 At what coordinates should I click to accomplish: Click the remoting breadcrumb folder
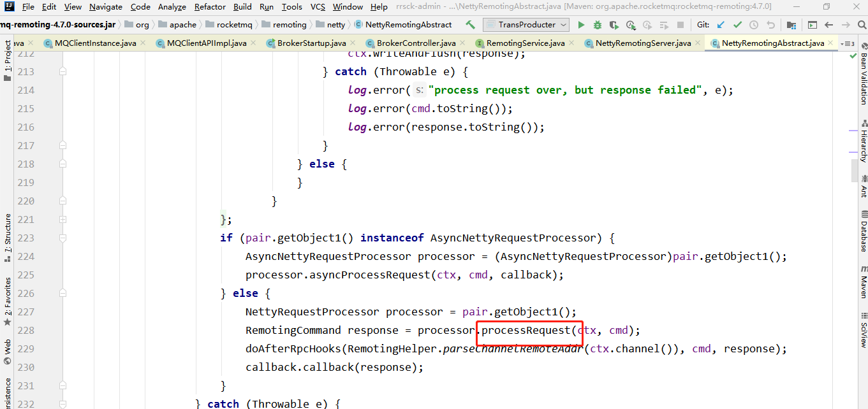(284, 25)
